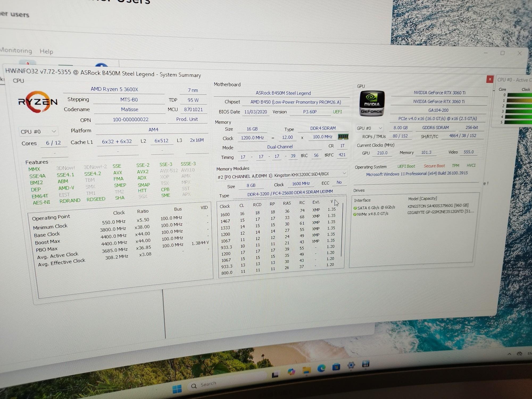Open the GPU #0 selector dropdown
The height and width of the screenshot is (399, 532).
pyautogui.click(x=369, y=128)
